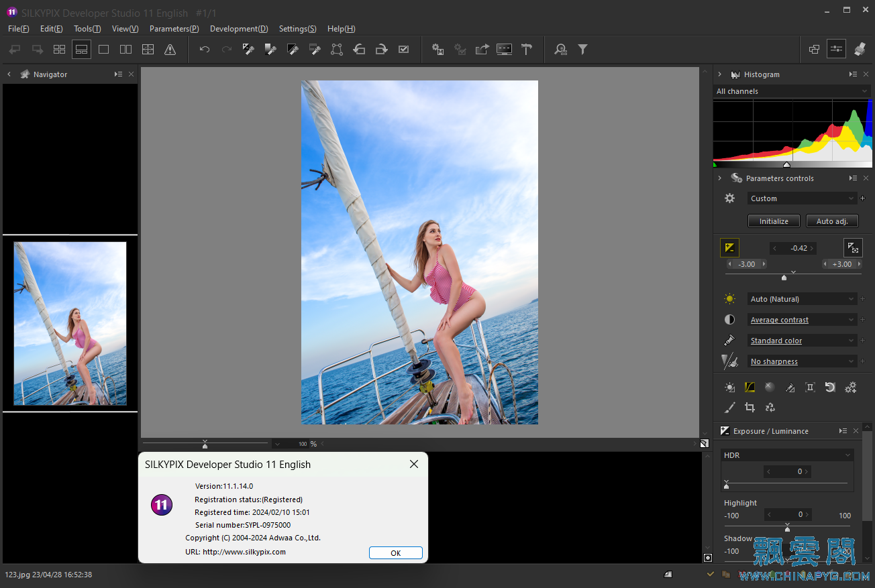Open the All channels histogram dropdown
This screenshot has width=875, height=588.
(x=792, y=91)
